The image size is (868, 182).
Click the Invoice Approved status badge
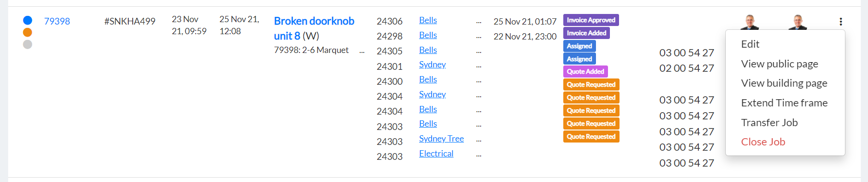(x=591, y=20)
